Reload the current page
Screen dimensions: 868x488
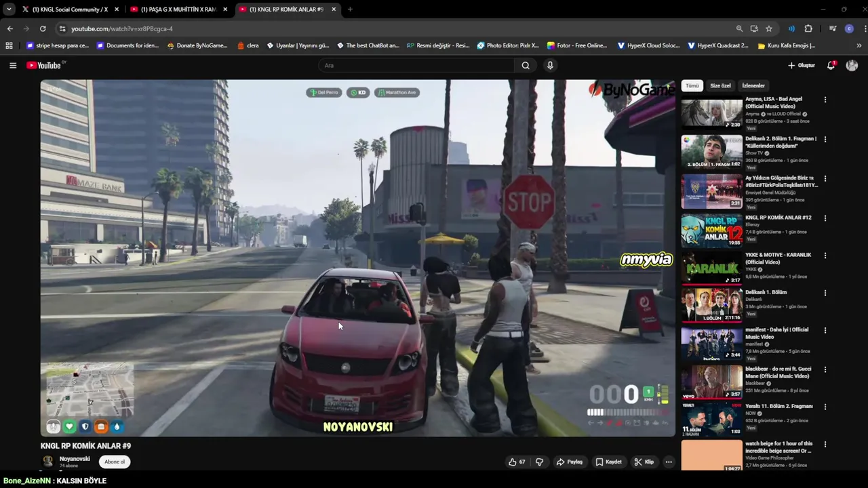43,28
